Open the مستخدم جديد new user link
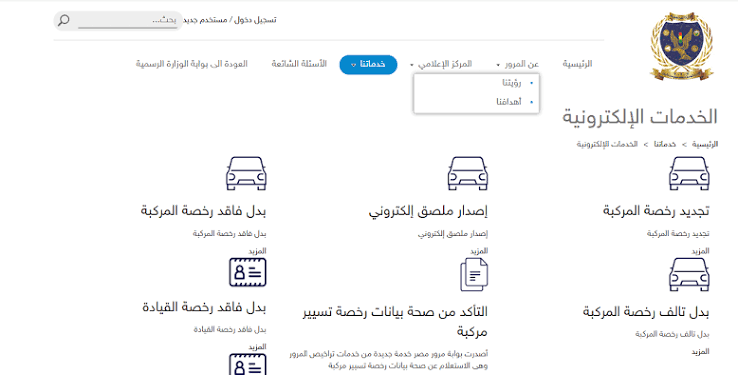This screenshot has height=375, width=738. [205, 20]
